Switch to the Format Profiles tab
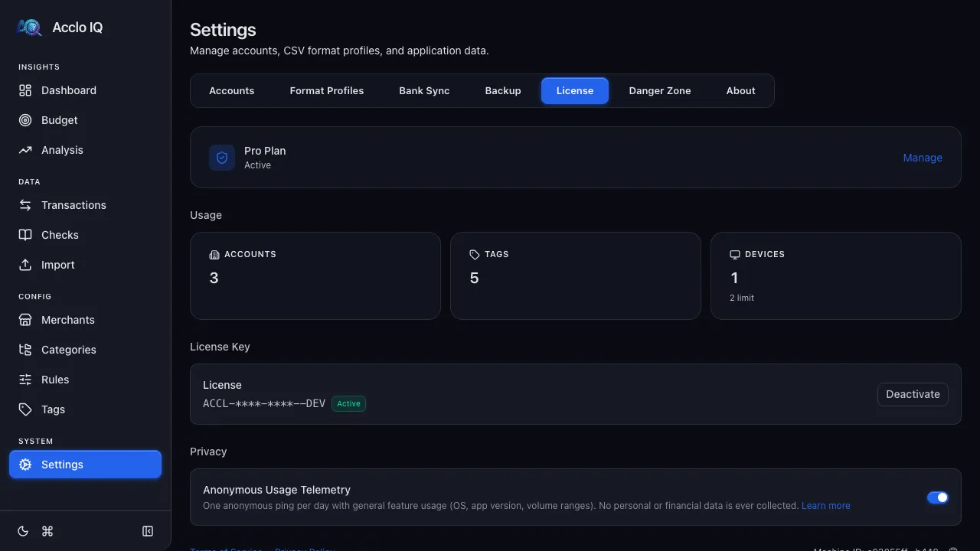Screen dimensions: 980x551 327,90
